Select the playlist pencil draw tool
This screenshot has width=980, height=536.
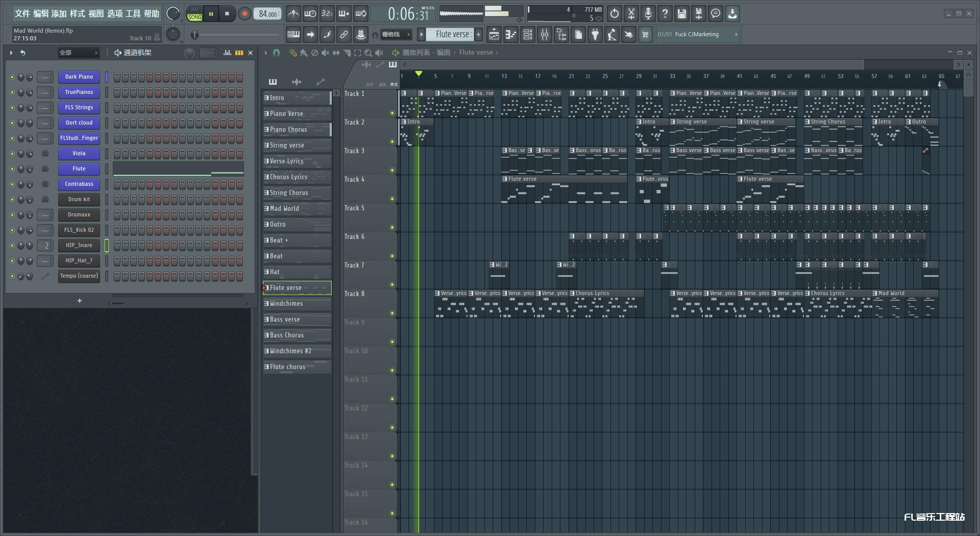click(293, 53)
